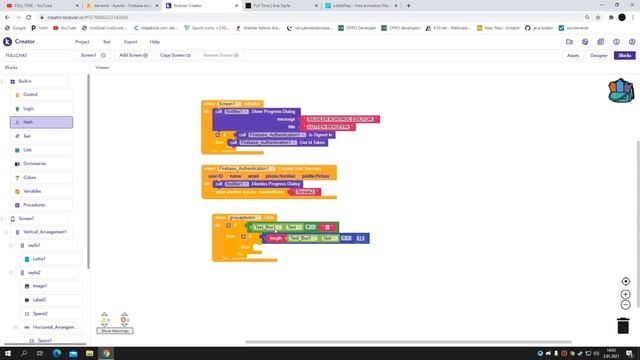Open the Assets panel
This screenshot has height=360, width=640.
click(x=573, y=55)
